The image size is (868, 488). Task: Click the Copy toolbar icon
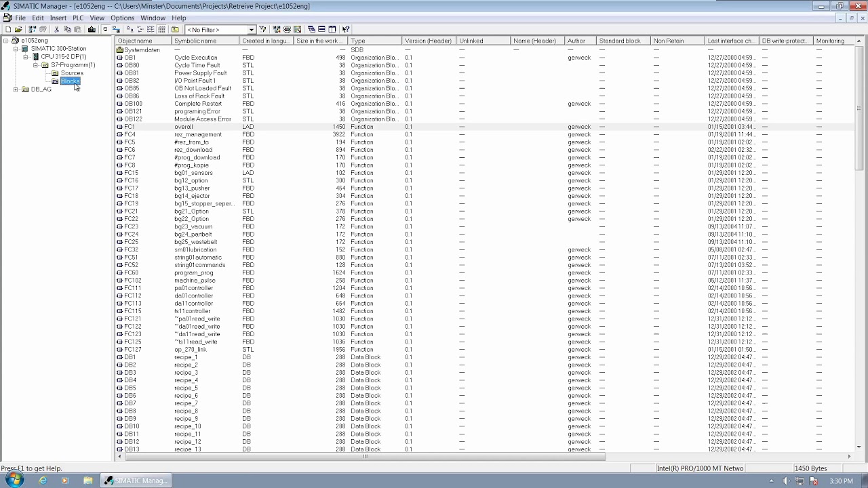67,29
